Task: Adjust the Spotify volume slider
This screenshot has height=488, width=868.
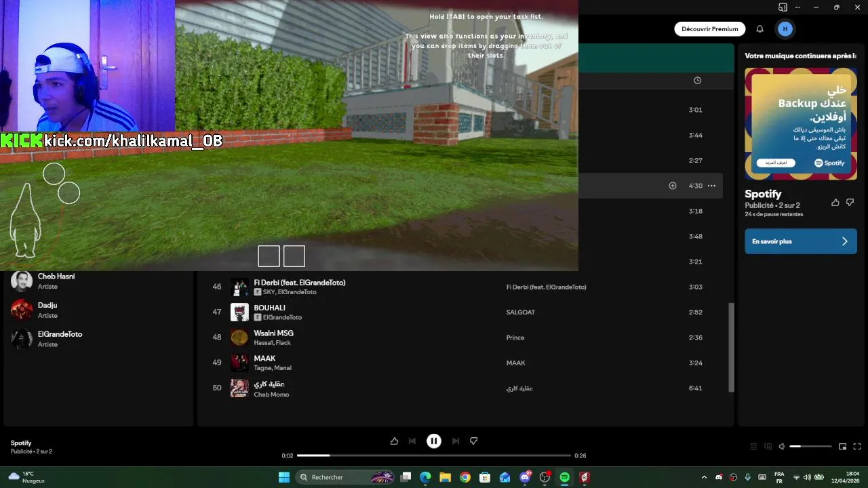Action: pos(810,447)
